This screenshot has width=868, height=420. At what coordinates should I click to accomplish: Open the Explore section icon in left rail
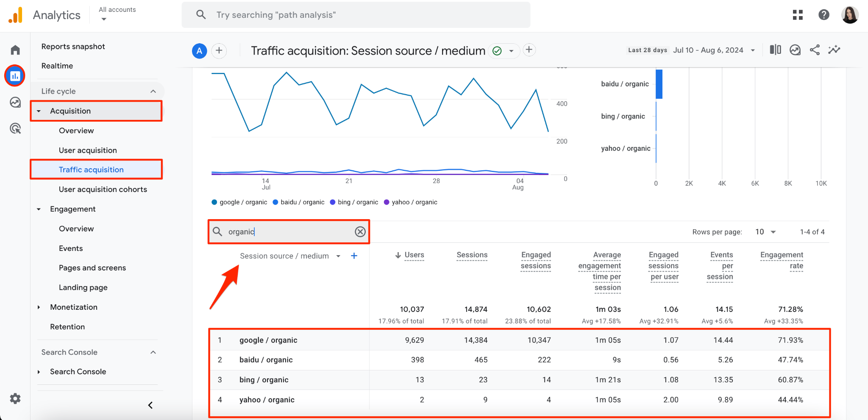15,102
